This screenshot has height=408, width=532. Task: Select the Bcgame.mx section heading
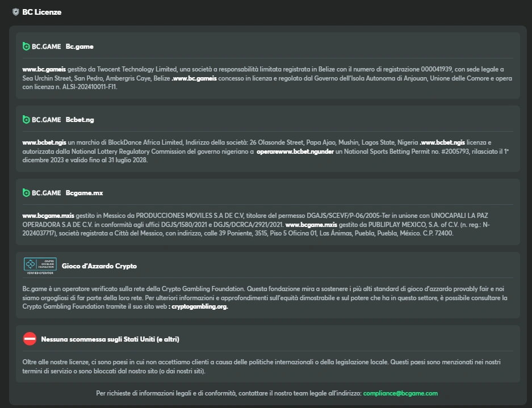click(84, 193)
